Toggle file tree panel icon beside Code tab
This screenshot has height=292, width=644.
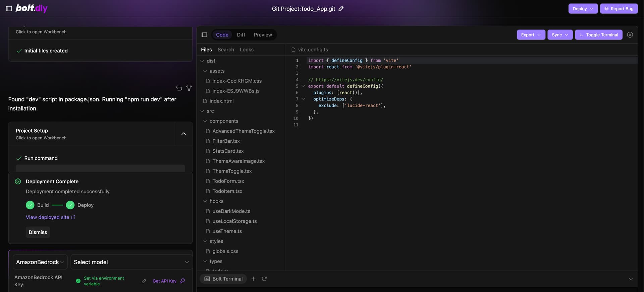(204, 35)
